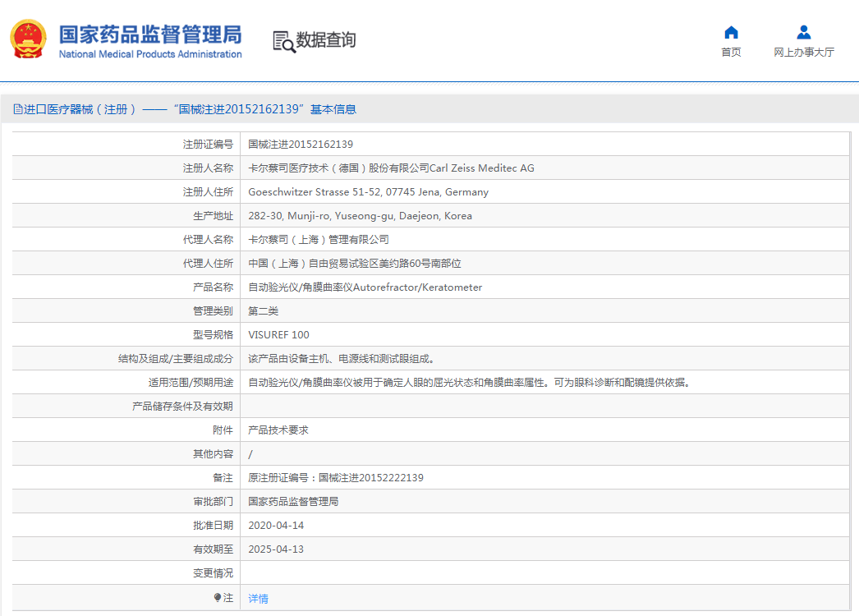This screenshot has height=616, width=859.
Task: Select registration number 国械注进20152162139 value
Action: [301, 144]
